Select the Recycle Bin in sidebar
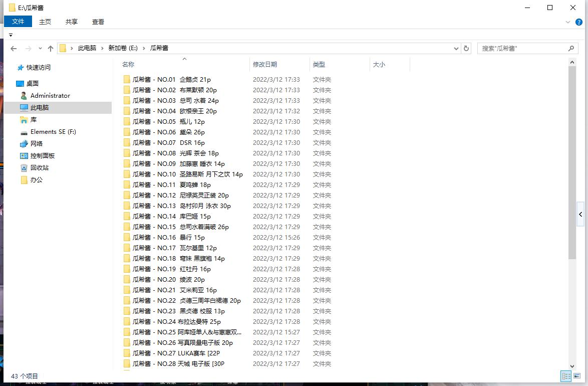588x386 pixels. [39, 168]
